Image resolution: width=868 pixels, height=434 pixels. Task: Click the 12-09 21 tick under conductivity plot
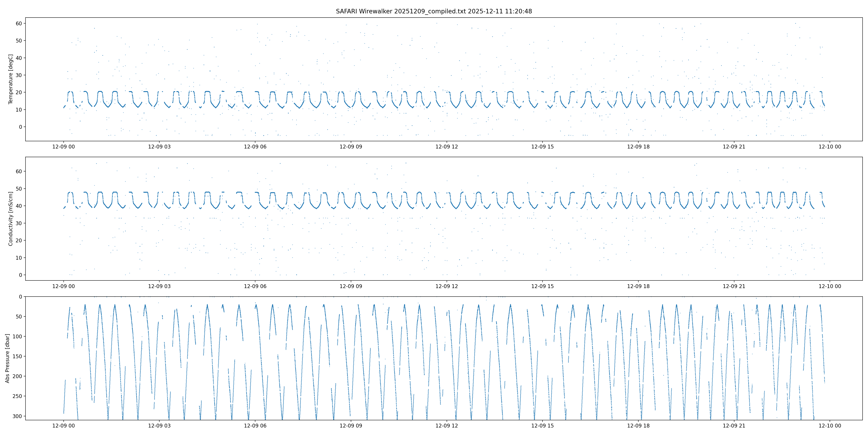coord(734,286)
